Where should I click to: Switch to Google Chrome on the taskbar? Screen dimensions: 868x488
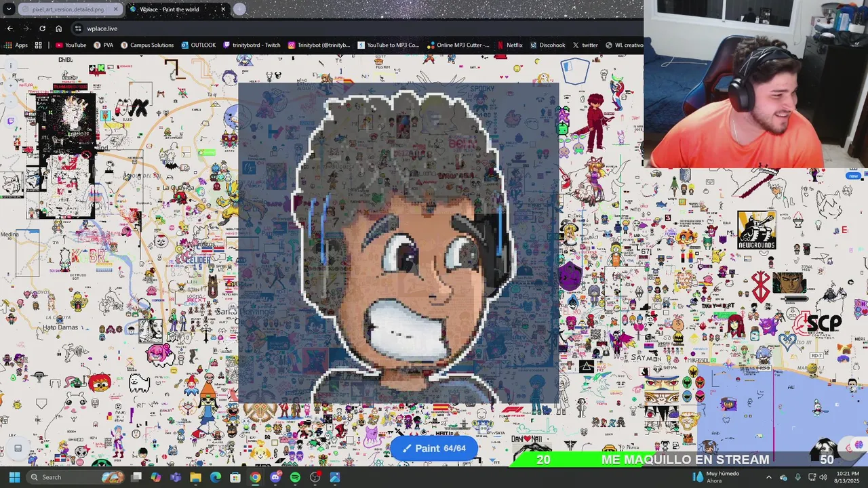pyautogui.click(x=255, y=477)
